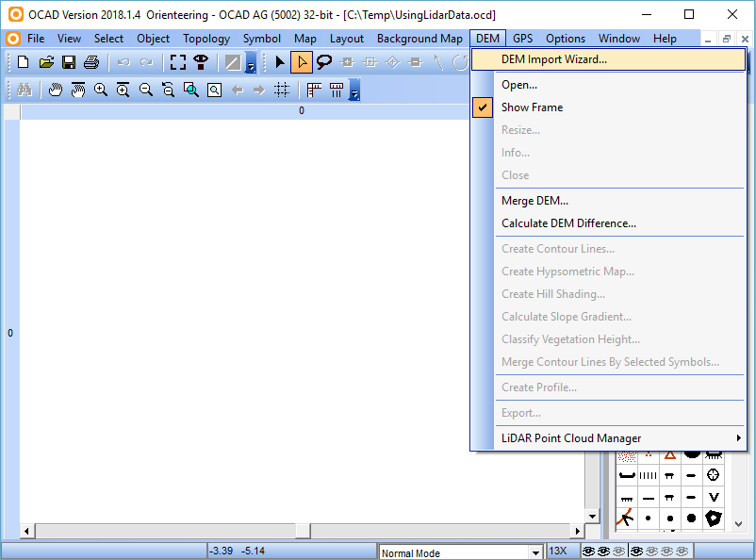Click the diagonal line drawing mode icon
This screenshot has width=756, height=560.
[234, 62]
